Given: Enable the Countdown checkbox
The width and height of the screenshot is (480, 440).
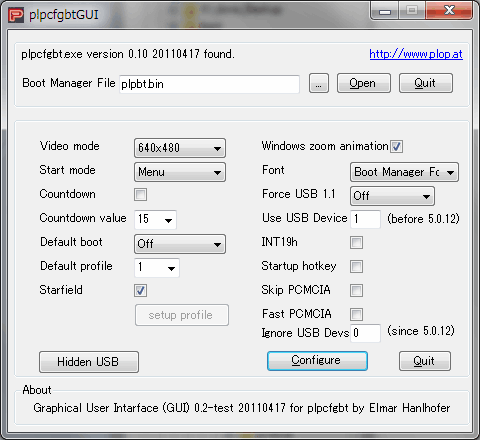Looking at the screenshot, I should pos(140,194).
